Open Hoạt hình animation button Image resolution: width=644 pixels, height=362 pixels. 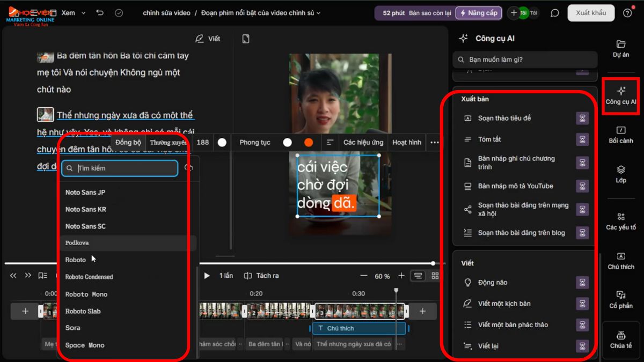407,142
